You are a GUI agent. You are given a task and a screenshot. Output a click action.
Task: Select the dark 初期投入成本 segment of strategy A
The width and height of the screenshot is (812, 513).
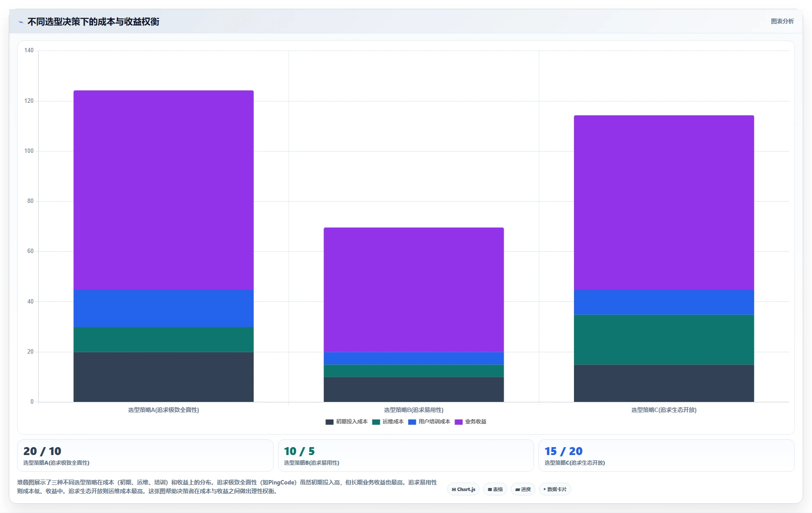[x=163, y=377]
